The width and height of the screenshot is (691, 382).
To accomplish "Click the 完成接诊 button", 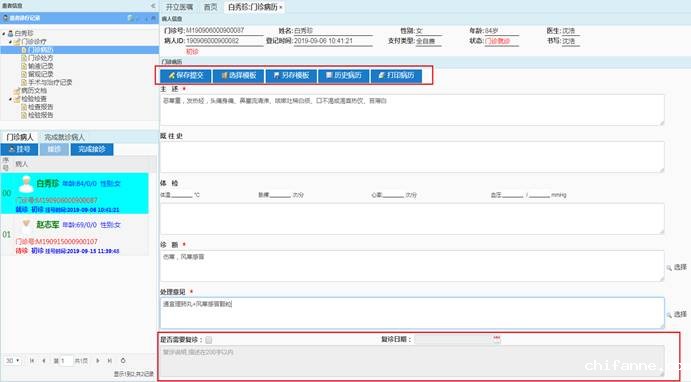I will click(92, 149).
